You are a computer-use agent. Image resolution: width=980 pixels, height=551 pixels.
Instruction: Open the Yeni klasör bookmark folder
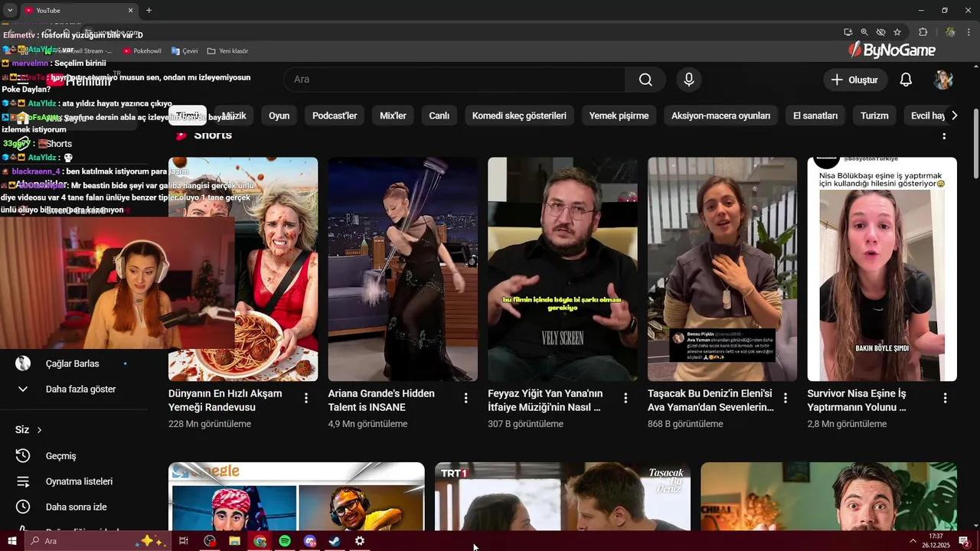click(x=228, y=51)
